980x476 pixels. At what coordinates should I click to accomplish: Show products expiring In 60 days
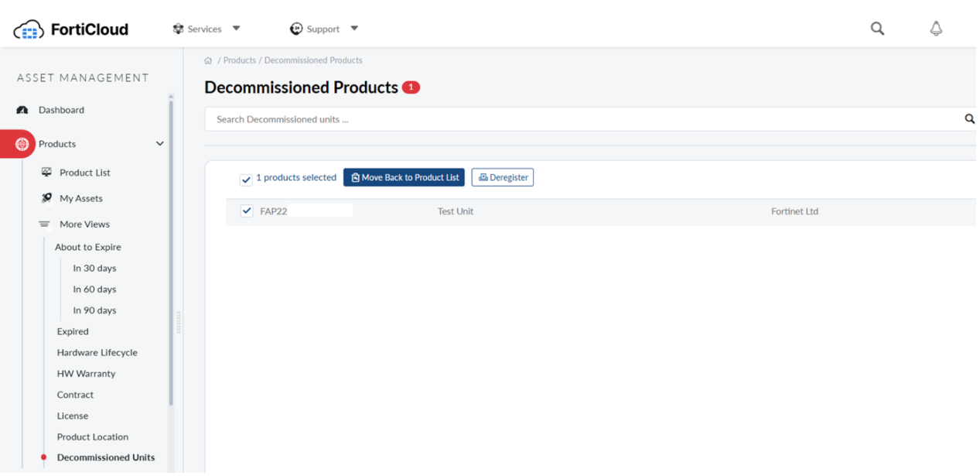coord(94,289)
